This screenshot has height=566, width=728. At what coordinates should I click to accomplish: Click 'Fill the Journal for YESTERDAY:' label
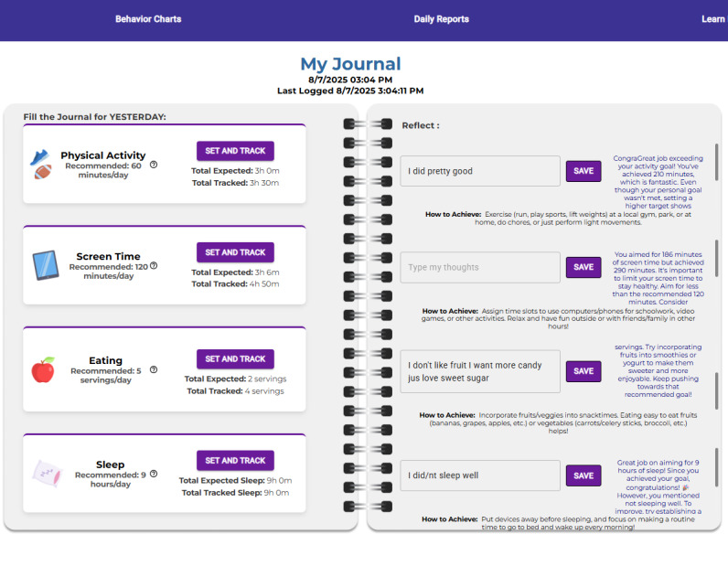coord(95,116)
